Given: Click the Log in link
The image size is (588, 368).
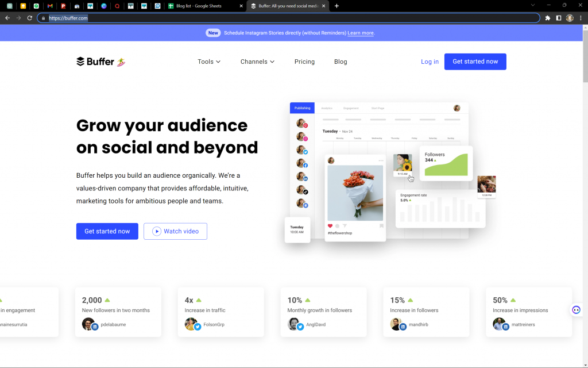Looking at the screenshot, I should [x=430, y=62].
